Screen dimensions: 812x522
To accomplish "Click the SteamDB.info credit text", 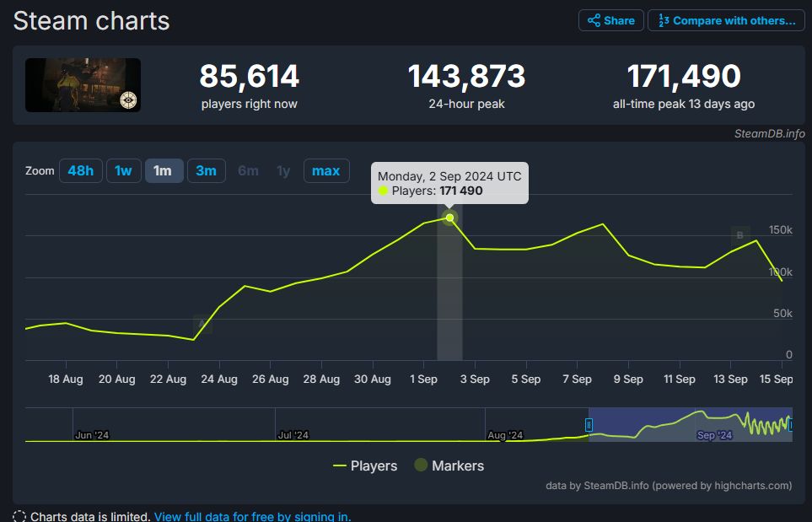I will pos(770,133).
